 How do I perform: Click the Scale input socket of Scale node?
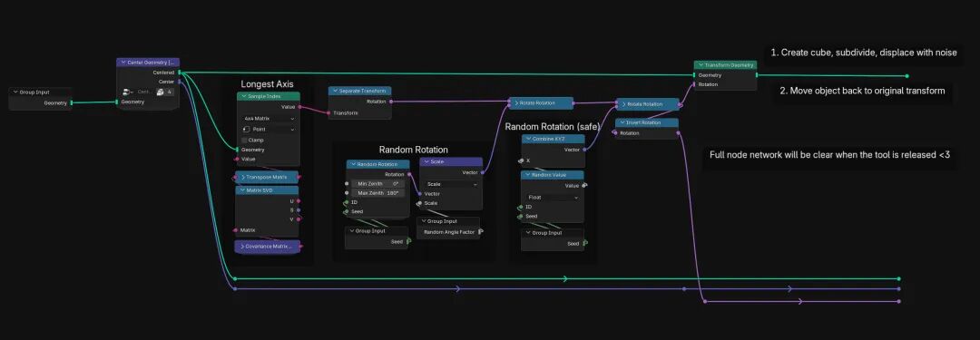tap(420, 203)
